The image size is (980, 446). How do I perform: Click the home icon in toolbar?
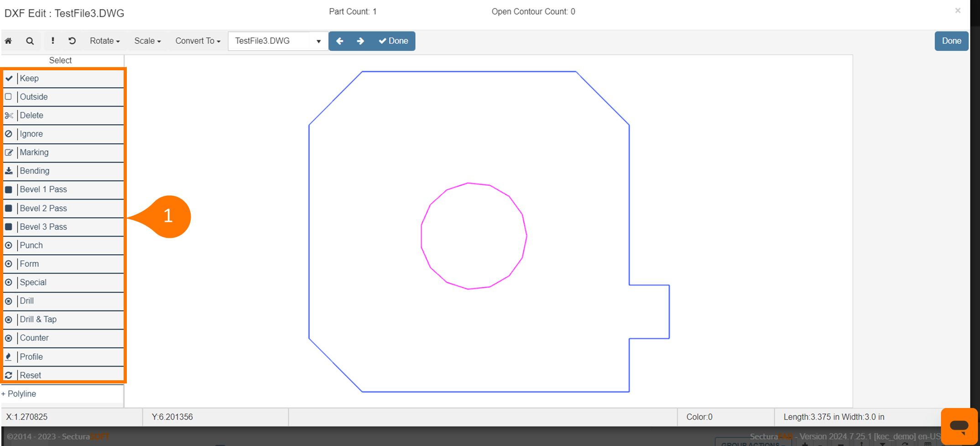(x=8, y=41)
